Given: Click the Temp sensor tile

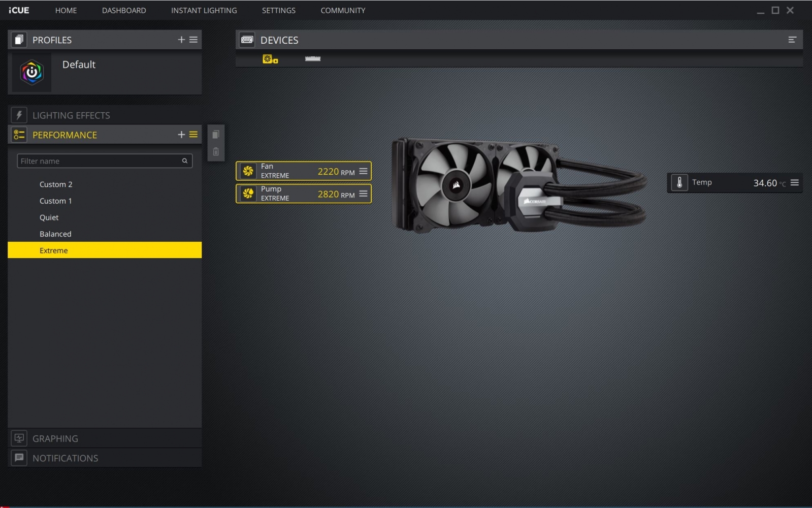Looking at the screenshot, I should [735, 183].
